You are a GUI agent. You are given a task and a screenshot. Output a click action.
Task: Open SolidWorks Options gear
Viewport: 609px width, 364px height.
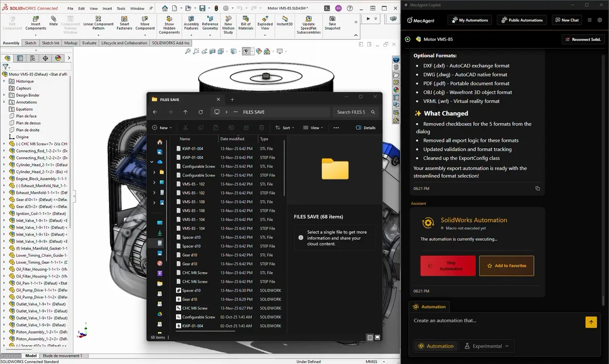click(x=226, y=8)
